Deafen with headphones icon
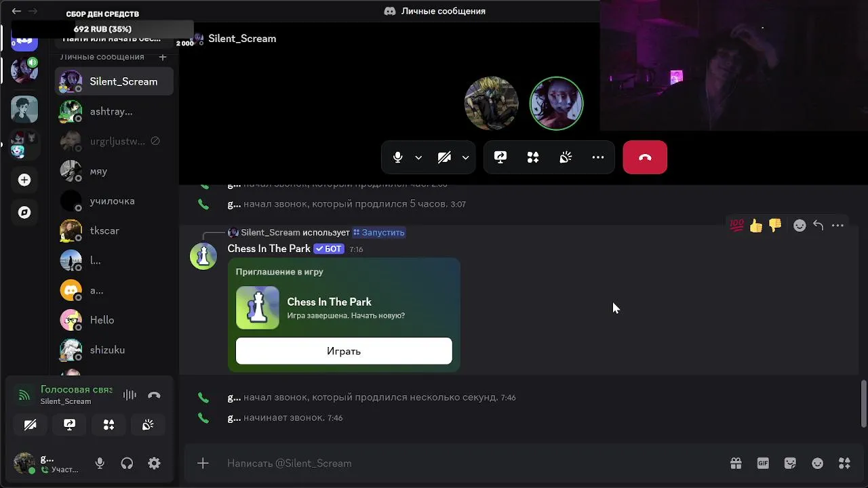The width and height of the screenshot is (868, 488). (127, 464)
